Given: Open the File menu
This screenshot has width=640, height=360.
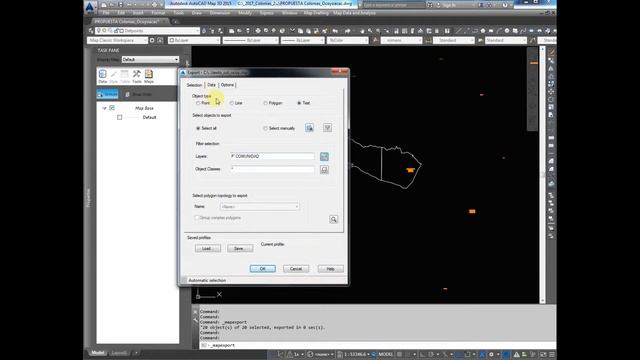Looking at the screenshot, I should [x=106, y=13].
